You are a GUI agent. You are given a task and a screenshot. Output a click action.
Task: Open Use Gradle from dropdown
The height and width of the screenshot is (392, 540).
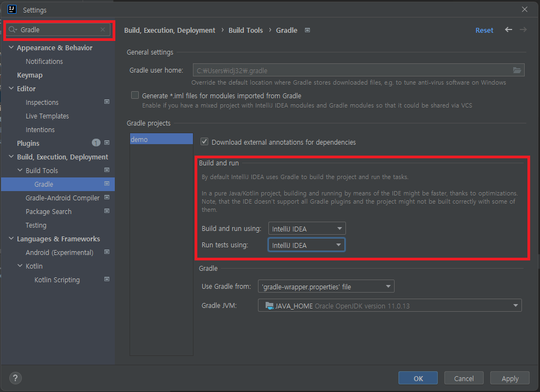coord(326,286)
